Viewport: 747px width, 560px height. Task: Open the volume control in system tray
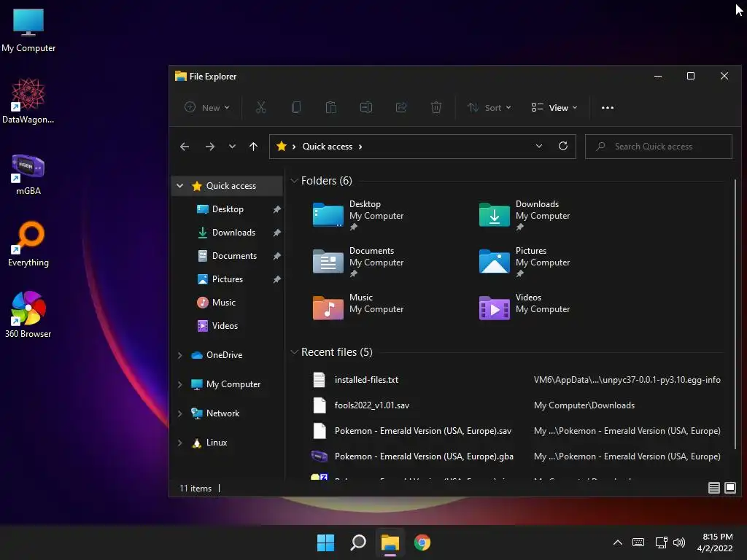[x=679, y=542]
